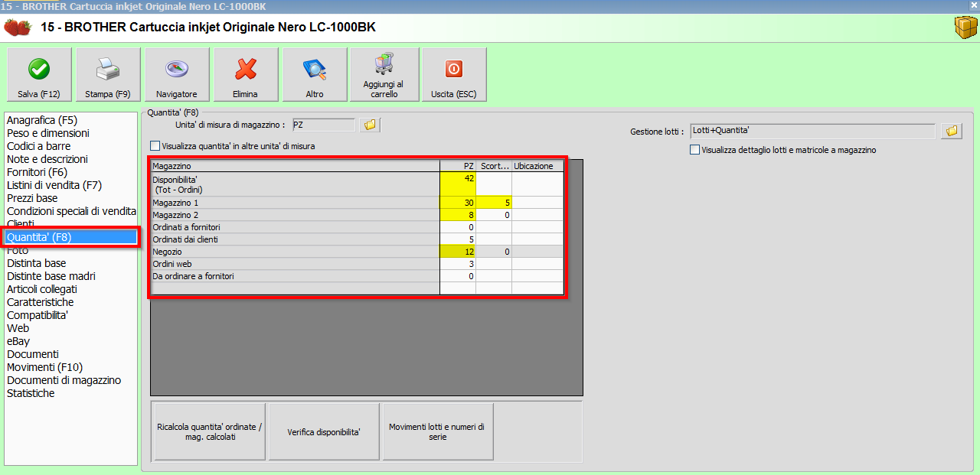Click the green checkmark Salva icon
Image resolution: width=980 pixels, height=475 pixels.
click(39, 70)
